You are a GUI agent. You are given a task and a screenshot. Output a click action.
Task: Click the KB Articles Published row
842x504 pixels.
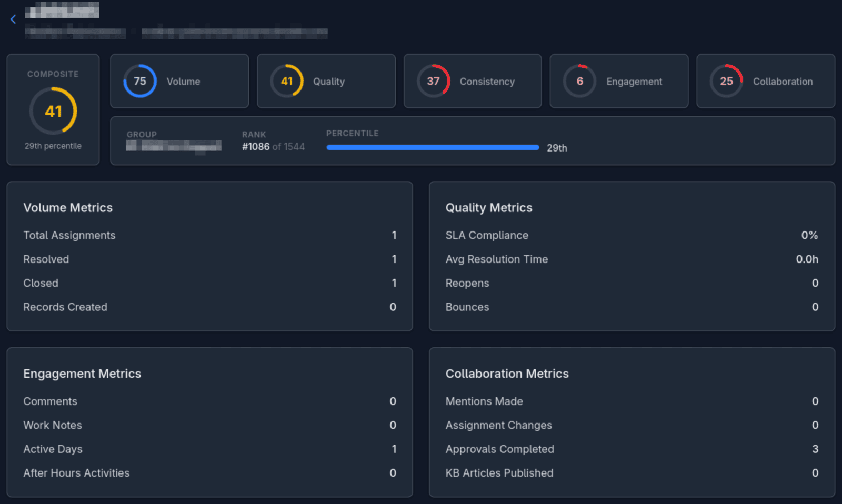point(499,472)
